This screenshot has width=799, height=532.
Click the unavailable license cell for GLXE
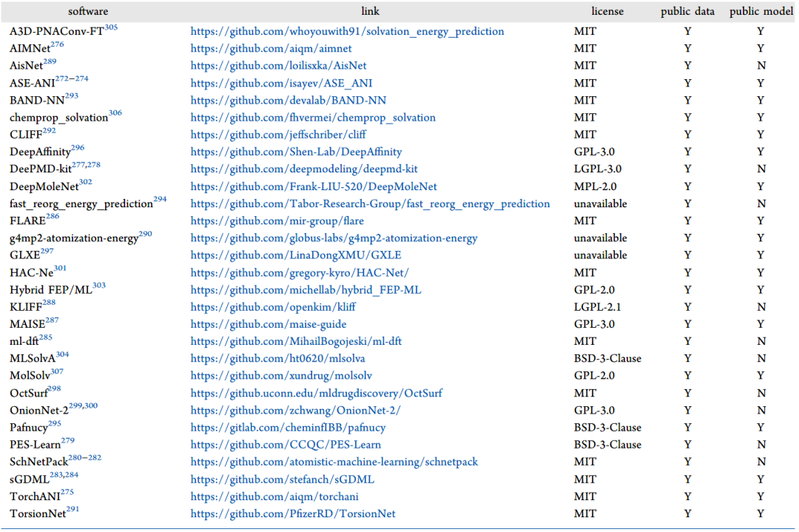(x=600, y=255)
